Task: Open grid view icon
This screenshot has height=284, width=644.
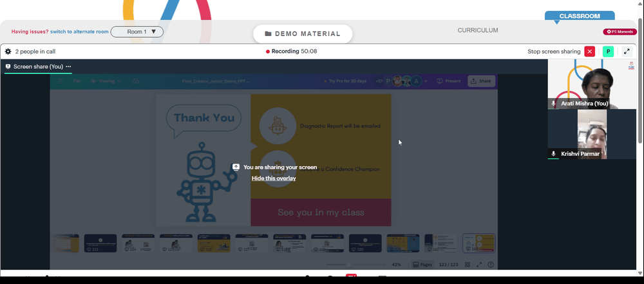Action: pos(468,265)
